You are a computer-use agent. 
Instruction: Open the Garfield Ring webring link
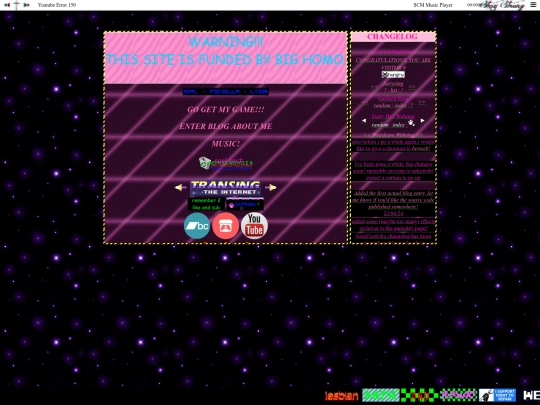click(x=393, y=98)
